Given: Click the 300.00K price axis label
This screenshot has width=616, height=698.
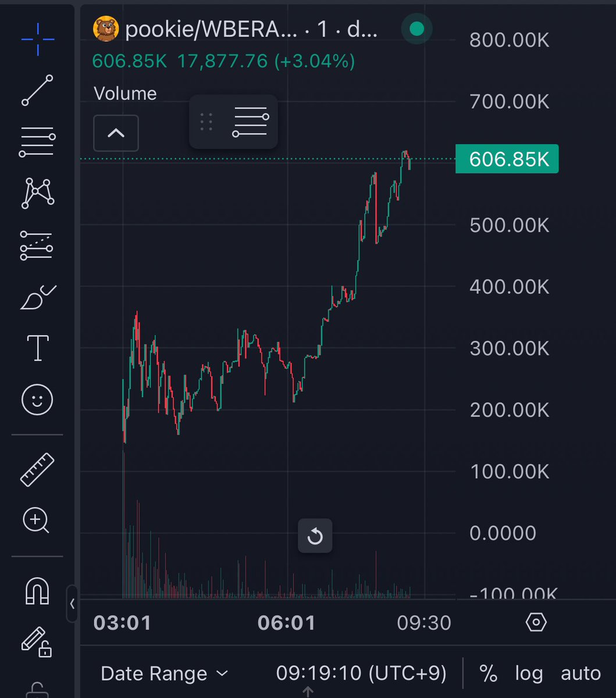Looking at the screenshot, I should (509, 348).
